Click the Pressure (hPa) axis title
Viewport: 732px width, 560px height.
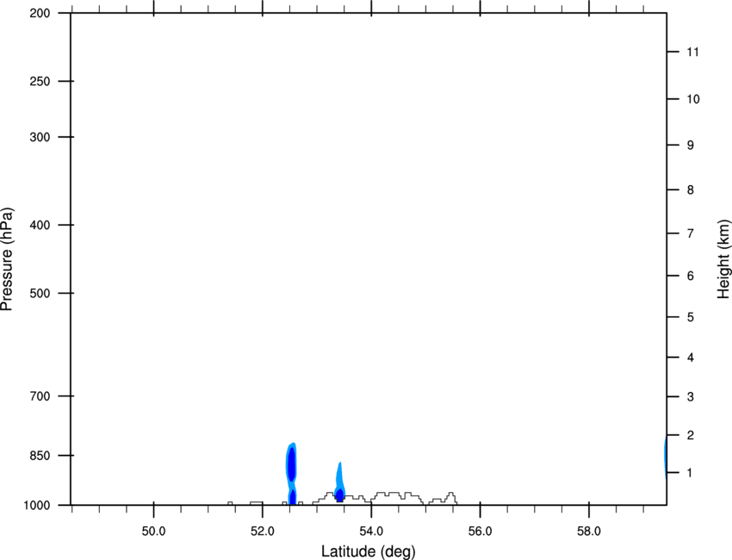[7, 259]
